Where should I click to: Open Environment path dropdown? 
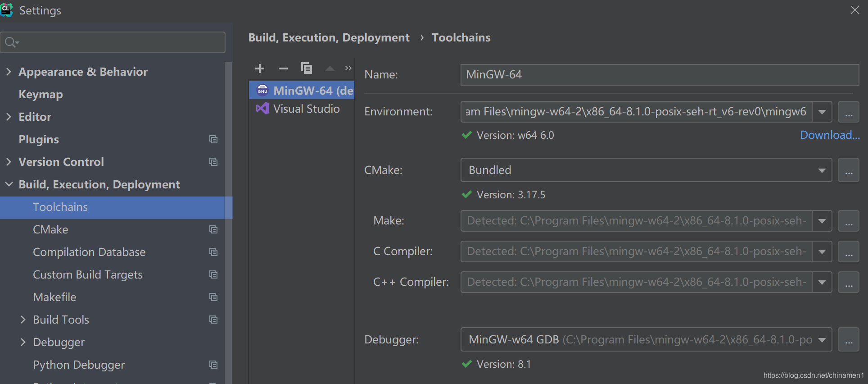click(822, 112)
